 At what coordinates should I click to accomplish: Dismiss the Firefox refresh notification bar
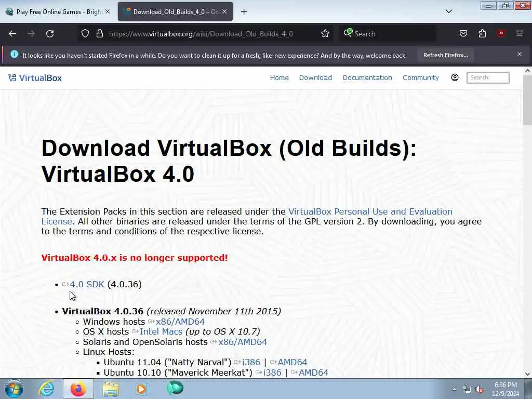coord(520,54)
